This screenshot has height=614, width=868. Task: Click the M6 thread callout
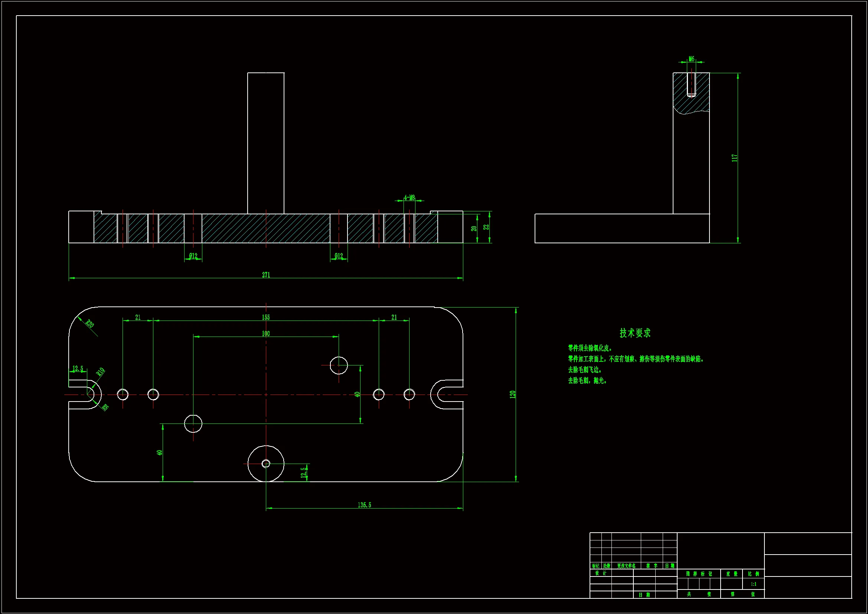pyautogui.click(x=691, y=59)
